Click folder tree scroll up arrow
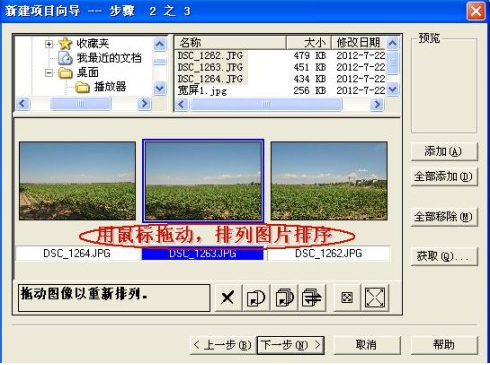 tap(160, 44)
